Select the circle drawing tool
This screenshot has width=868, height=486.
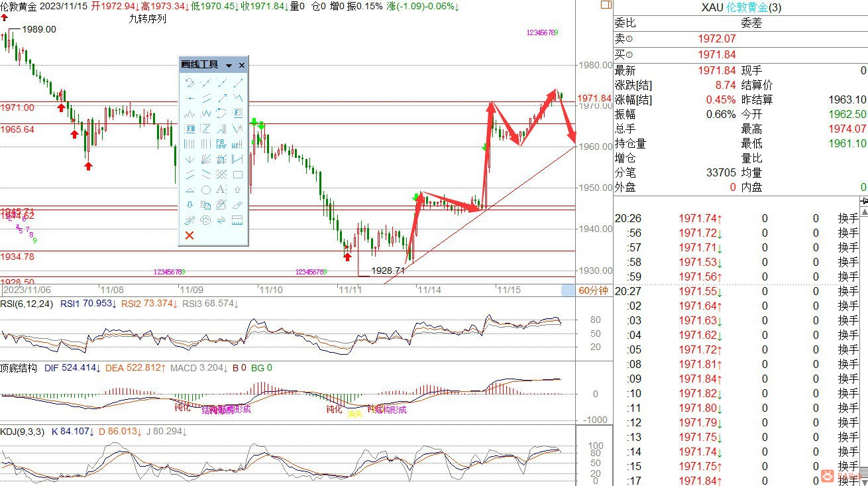coord(205,190)
